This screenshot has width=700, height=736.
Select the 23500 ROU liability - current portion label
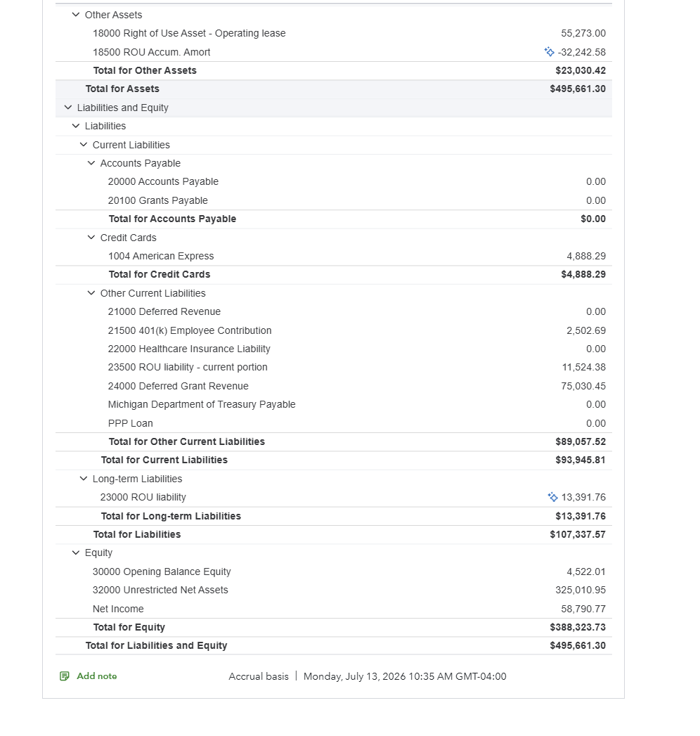(x=188, y=367)
